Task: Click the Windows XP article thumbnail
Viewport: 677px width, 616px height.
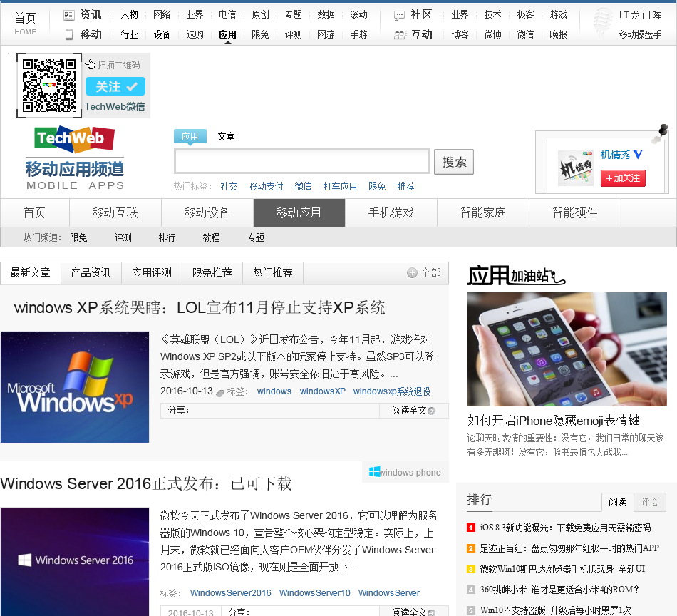Action: pos(75,387)
